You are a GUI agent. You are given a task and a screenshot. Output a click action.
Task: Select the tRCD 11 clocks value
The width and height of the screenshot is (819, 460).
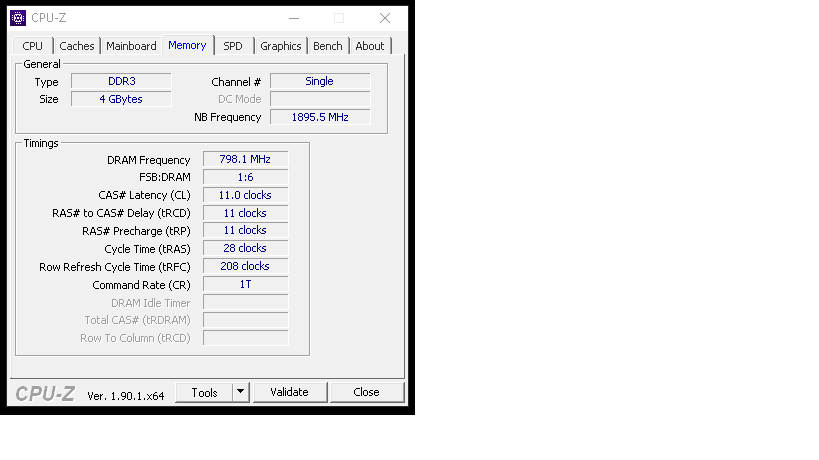[245, 214]
